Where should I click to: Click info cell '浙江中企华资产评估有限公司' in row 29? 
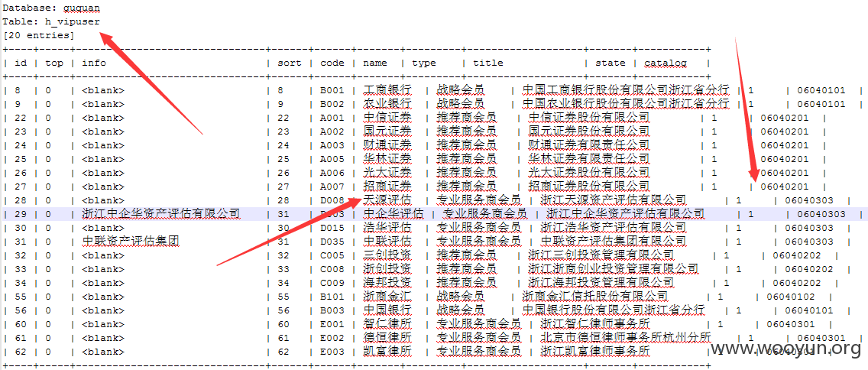[x=161, y=214]
